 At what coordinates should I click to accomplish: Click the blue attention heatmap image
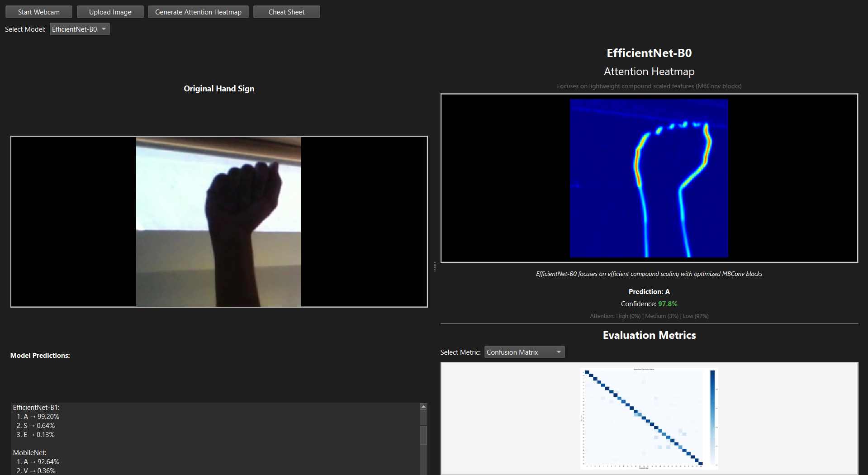[x=649, y=178]
